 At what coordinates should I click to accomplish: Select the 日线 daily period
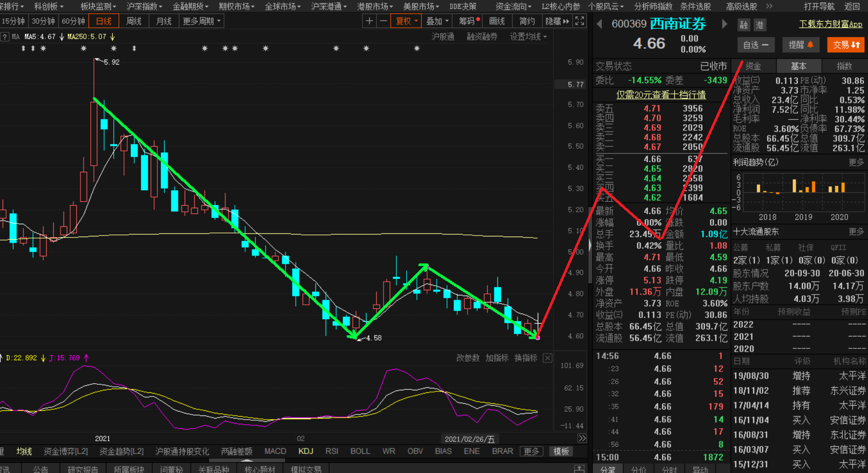click(104, 21)
